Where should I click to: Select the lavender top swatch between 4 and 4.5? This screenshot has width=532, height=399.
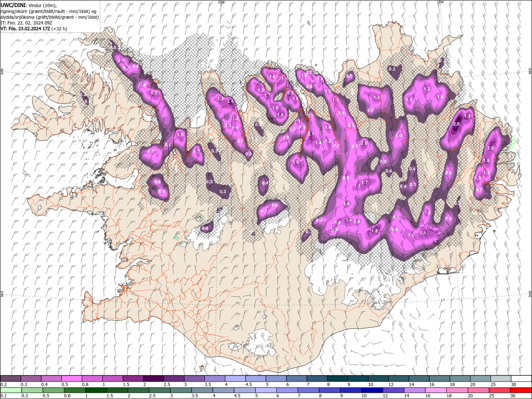[235, 378]
